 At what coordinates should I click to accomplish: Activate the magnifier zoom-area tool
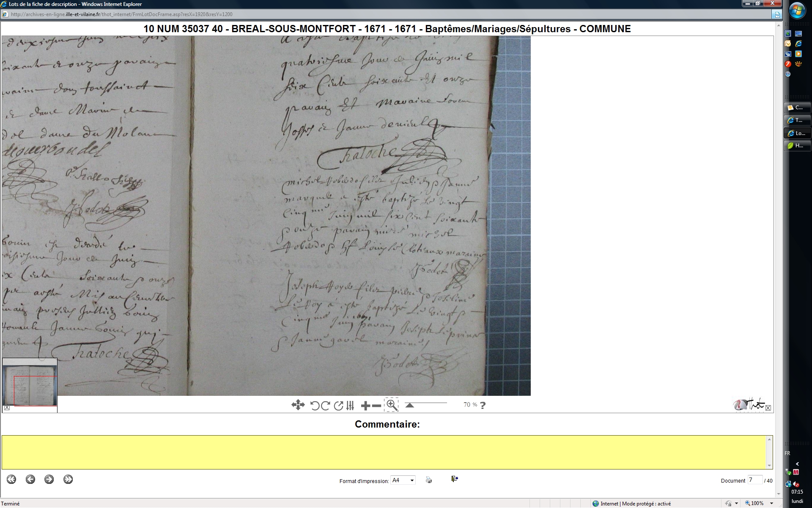[392, 405]
